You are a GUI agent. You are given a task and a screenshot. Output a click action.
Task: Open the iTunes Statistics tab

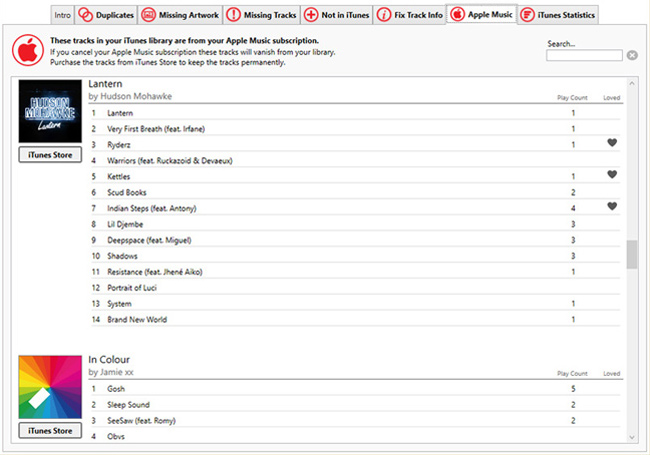[558, 15]
